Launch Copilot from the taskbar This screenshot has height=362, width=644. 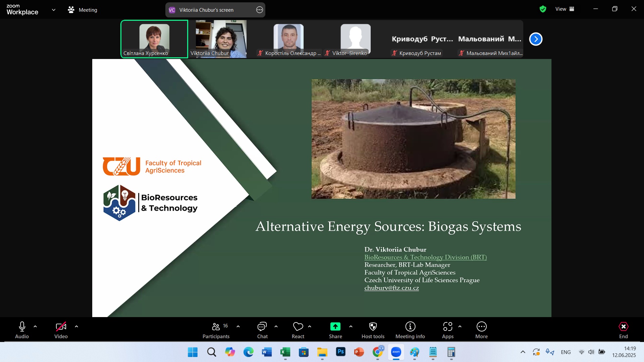[230, 352]
